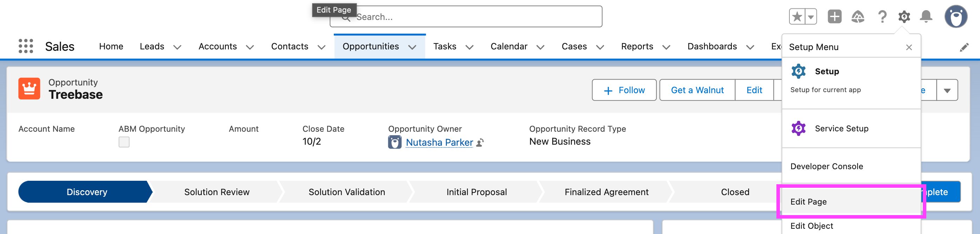Expand the Dashboards tab dropdown chevron
The width and height of the screenshot is (980, 234).
750,47
